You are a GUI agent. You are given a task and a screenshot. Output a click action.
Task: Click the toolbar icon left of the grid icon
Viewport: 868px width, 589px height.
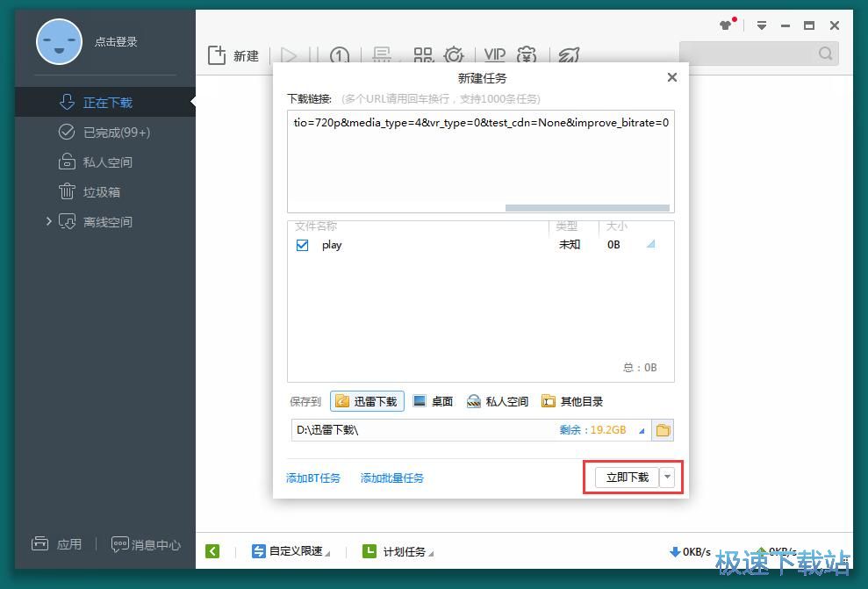(382, 54)
